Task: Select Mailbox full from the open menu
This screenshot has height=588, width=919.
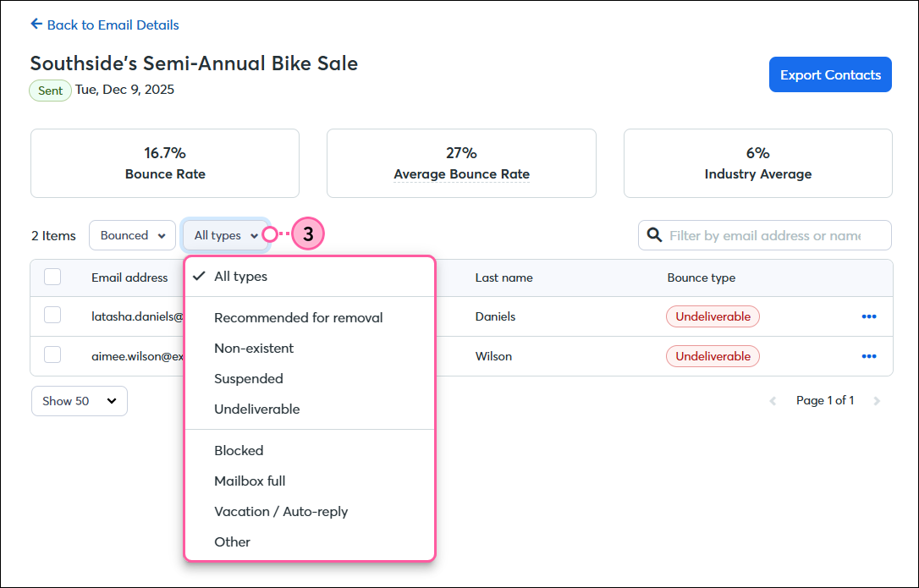Action: [249, 480]
